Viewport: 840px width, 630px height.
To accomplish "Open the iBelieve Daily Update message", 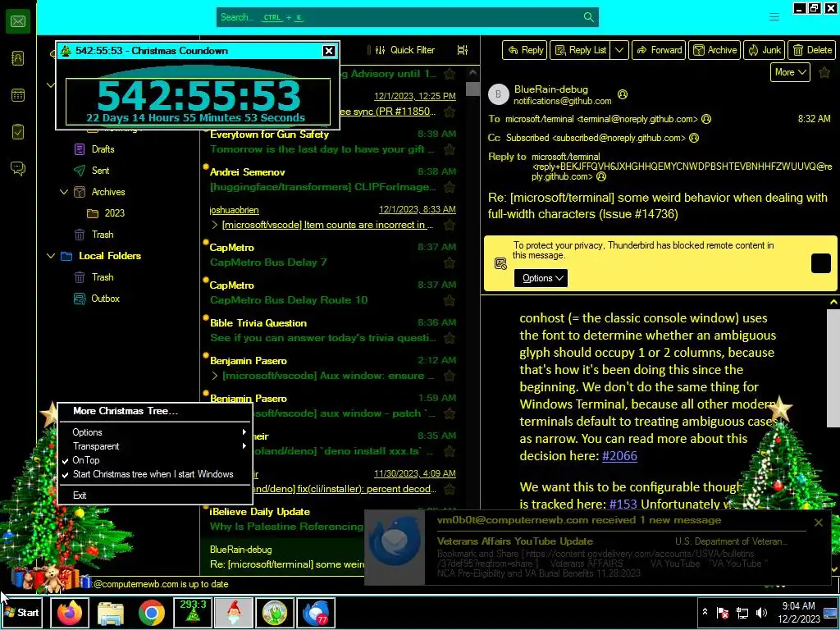I will pos(286,519).
